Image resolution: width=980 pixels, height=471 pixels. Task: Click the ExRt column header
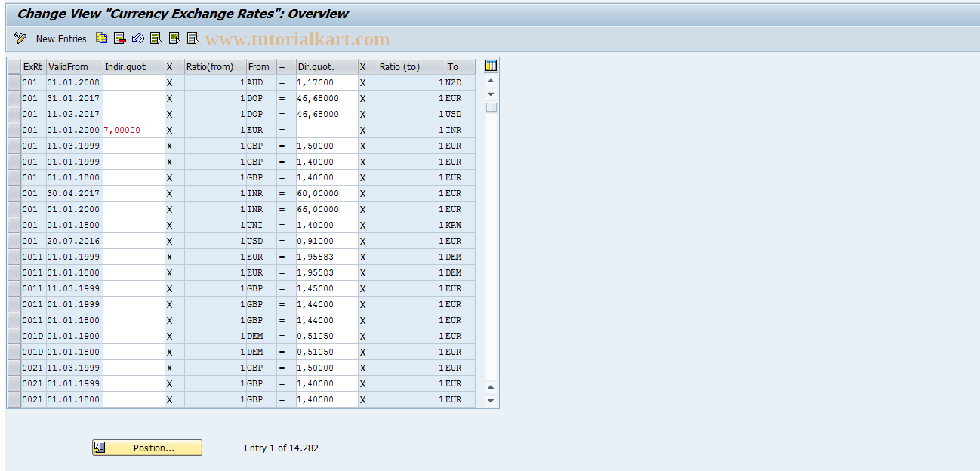[x=33, y=66]
